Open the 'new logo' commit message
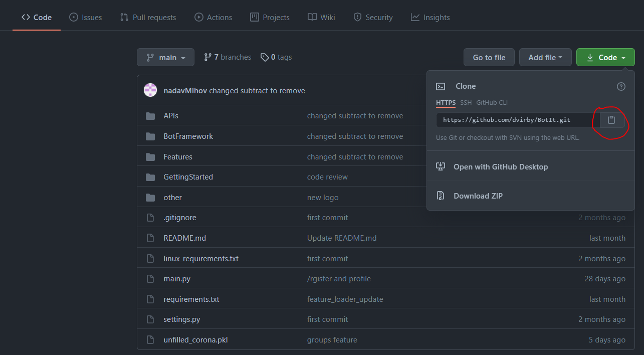Screen dimensions: 644x355 [x=323, y=198]
